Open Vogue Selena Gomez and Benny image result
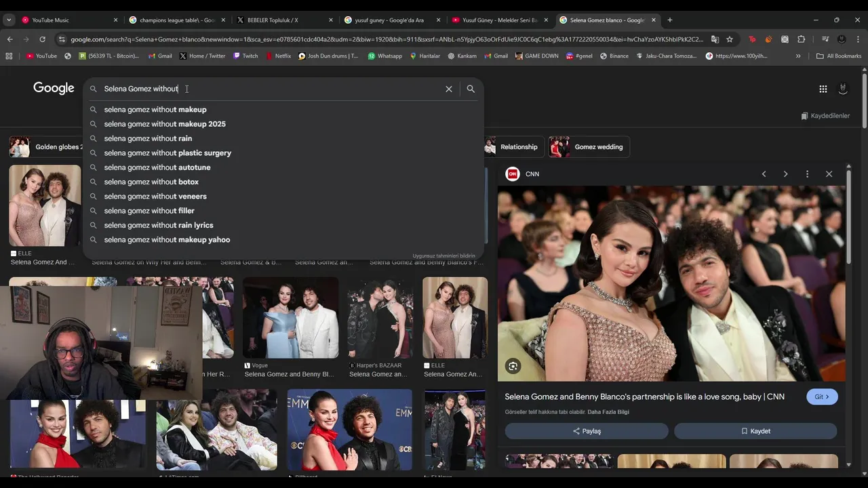The height and width of the screenshot is (488, 868). (x=290, y=318)
